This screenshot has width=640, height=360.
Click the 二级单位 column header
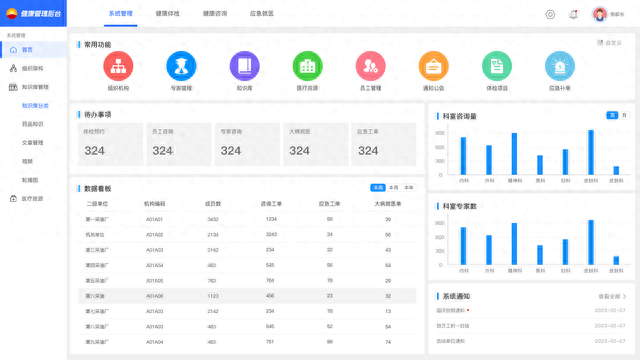pyautogui.click(x=97, y=204)
